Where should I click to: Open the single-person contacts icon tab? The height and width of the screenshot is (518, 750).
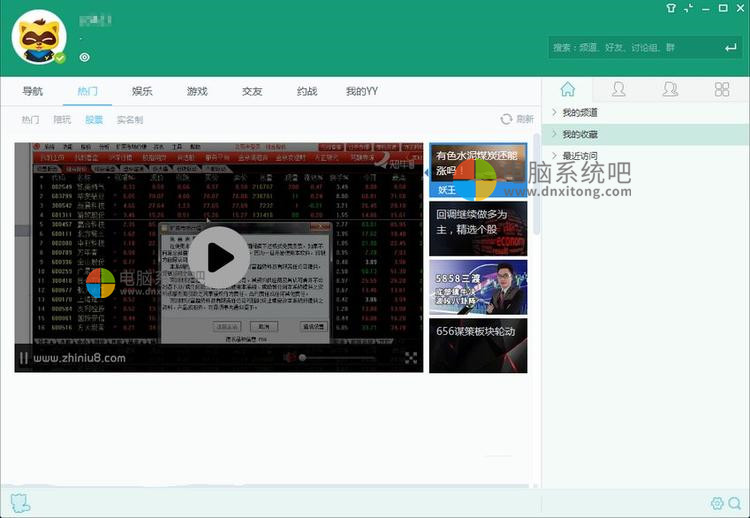point(619,90)
